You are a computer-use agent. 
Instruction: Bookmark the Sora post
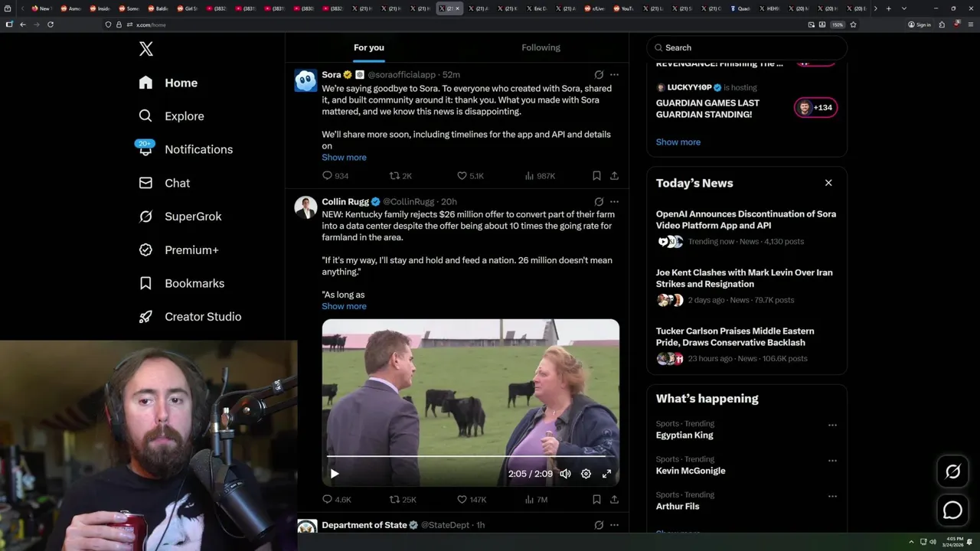[596, 176]
